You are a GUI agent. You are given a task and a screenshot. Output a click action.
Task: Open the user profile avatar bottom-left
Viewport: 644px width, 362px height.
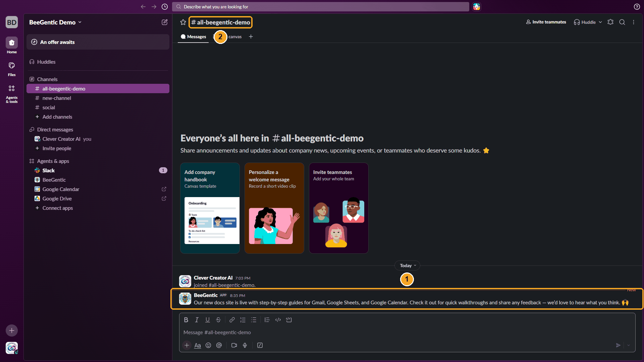tap(12, 348)
